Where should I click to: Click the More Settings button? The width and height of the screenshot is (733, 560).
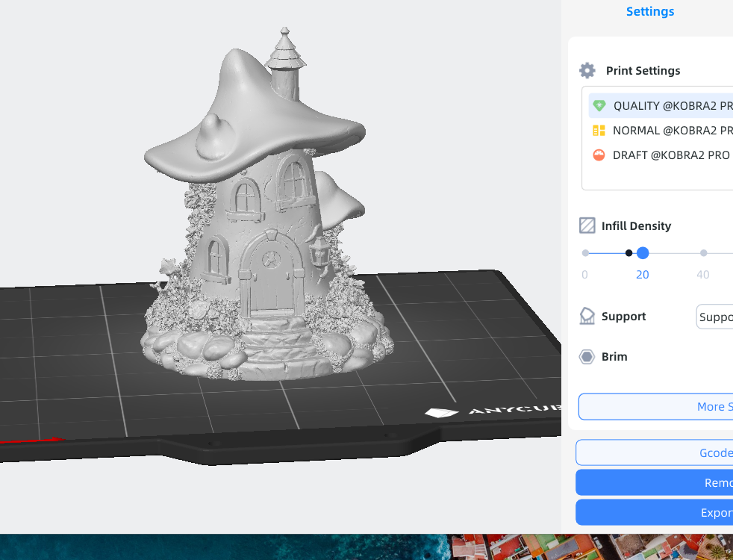coord(655,407)
